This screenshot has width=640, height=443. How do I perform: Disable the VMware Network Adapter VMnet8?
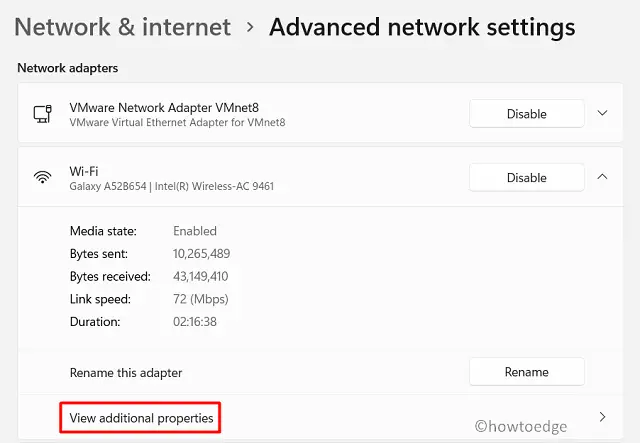pyautogui.click(x=526, y=114)
